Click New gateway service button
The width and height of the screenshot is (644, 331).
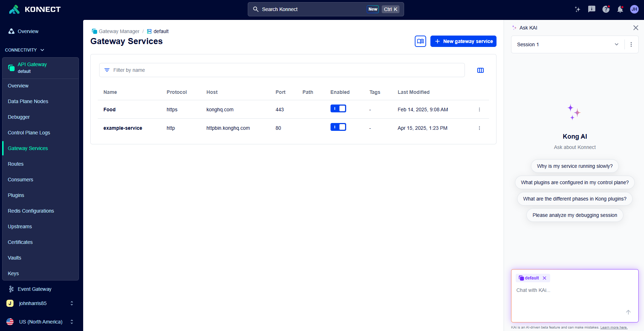coord(463,41)
